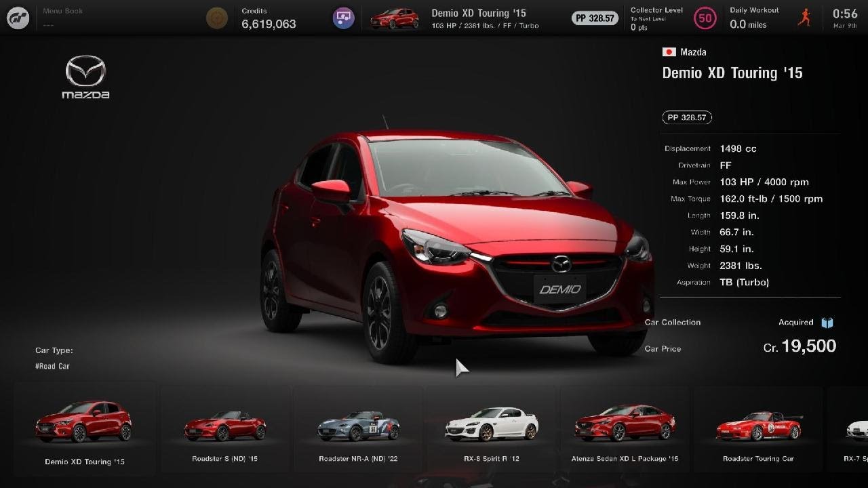This screenshot has height=488, width=868.
Task: Click the car collection book icon
Action: (827, 323)
